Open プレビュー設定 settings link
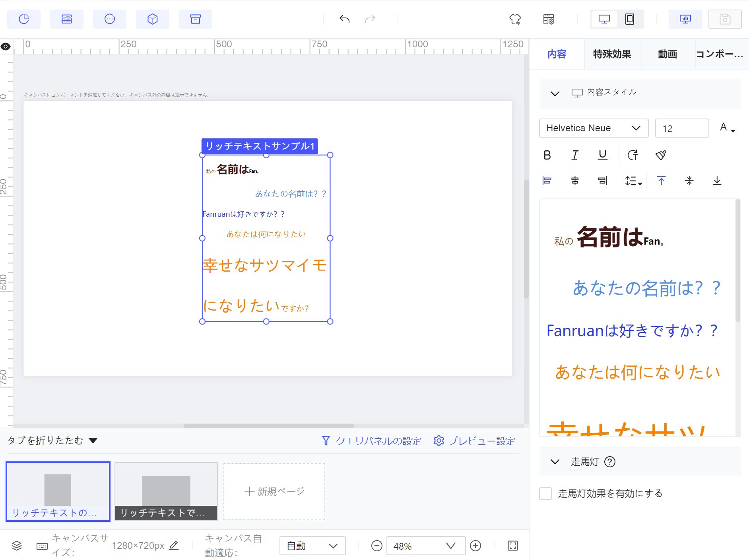The height and width of the screenshot is (560, 749). (474, 441)
